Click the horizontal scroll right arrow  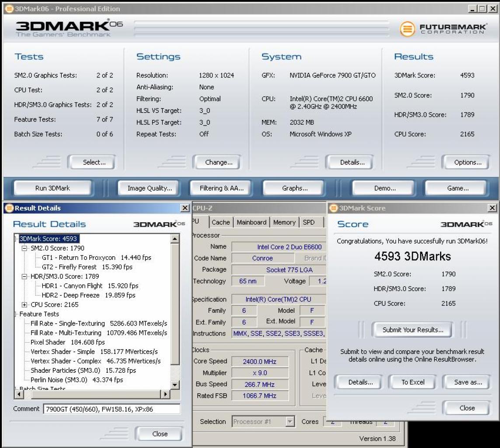click(165, 394)
